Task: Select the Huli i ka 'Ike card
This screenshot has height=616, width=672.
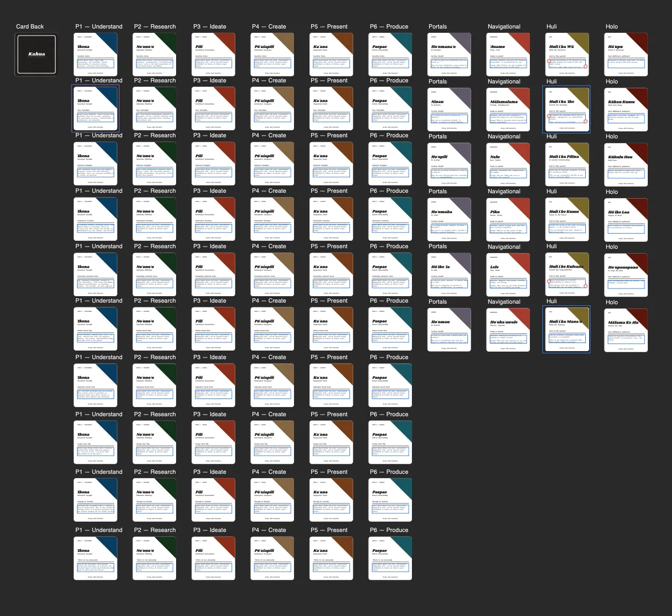Action: tap(567, 109)
